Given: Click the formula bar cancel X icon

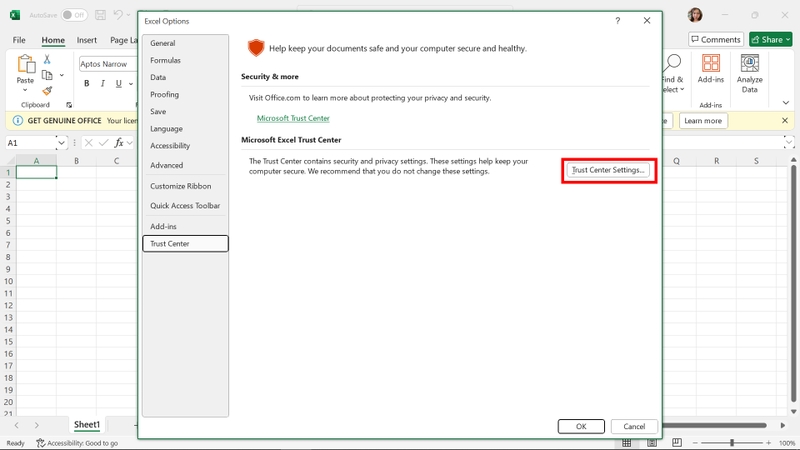Looking at the screenshot, I should pyautogui.click(x=88, y=143).
